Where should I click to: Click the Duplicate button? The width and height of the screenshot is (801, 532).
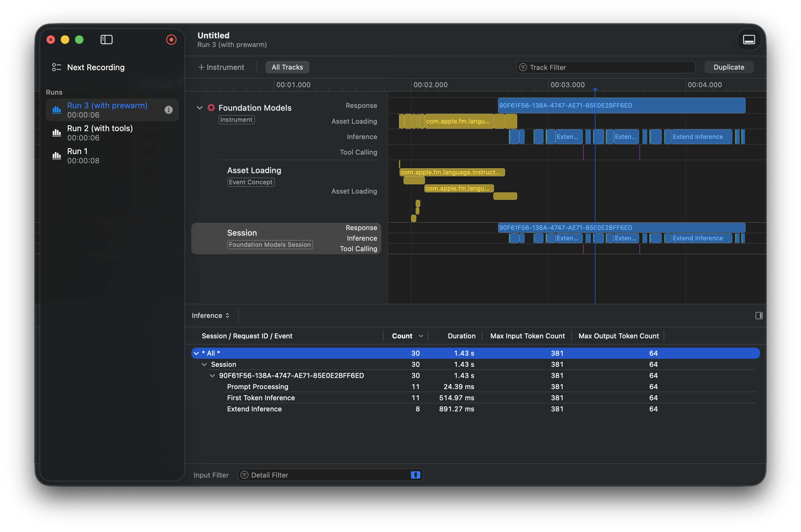728,67
